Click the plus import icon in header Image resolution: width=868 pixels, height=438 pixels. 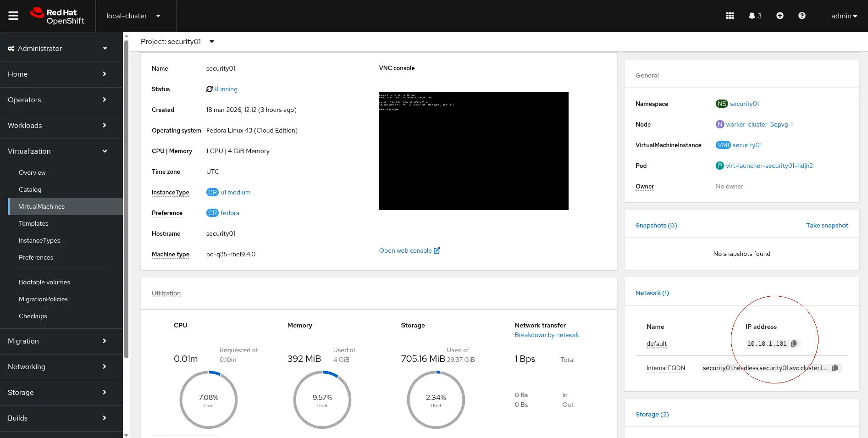pos(780,16)
